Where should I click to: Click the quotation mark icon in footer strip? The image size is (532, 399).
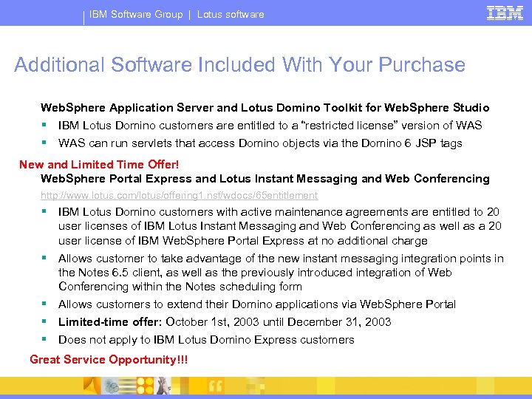(x=215, y=386)
